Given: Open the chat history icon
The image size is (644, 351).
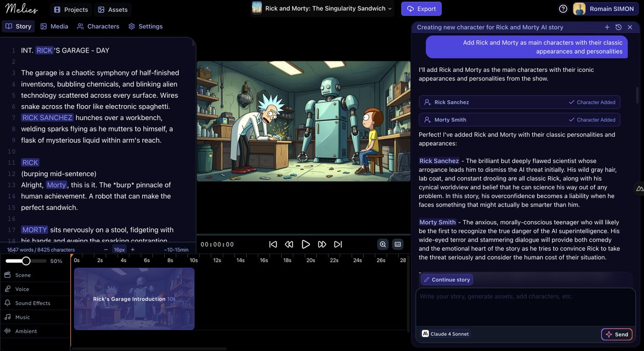Looking at the screenshot, I should coord(618,27).
